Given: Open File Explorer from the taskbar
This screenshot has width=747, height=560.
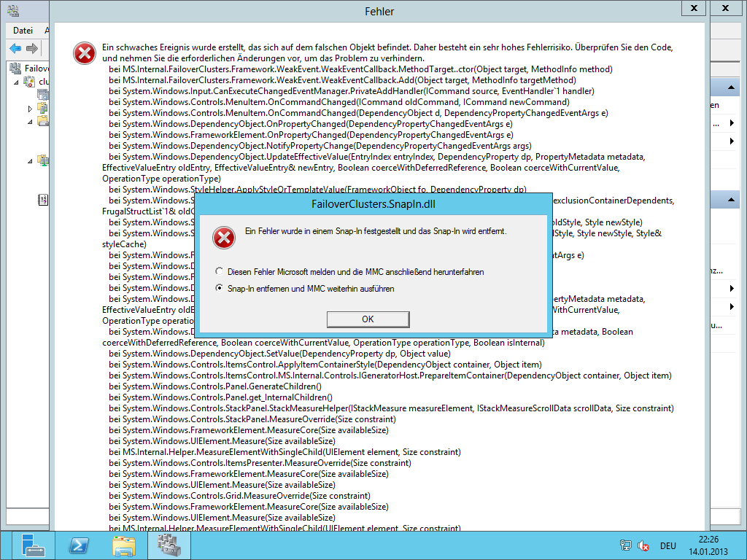Looking at the screenshot, I should click(124, 545).
